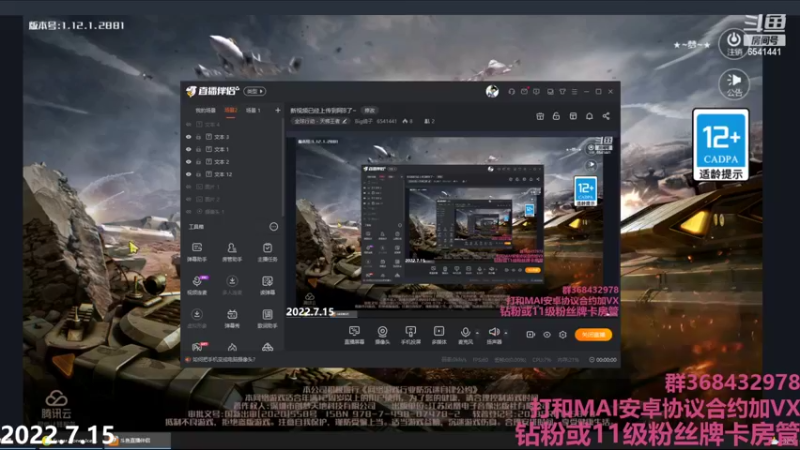Click the share icon above the preview

tap(606, 116)
